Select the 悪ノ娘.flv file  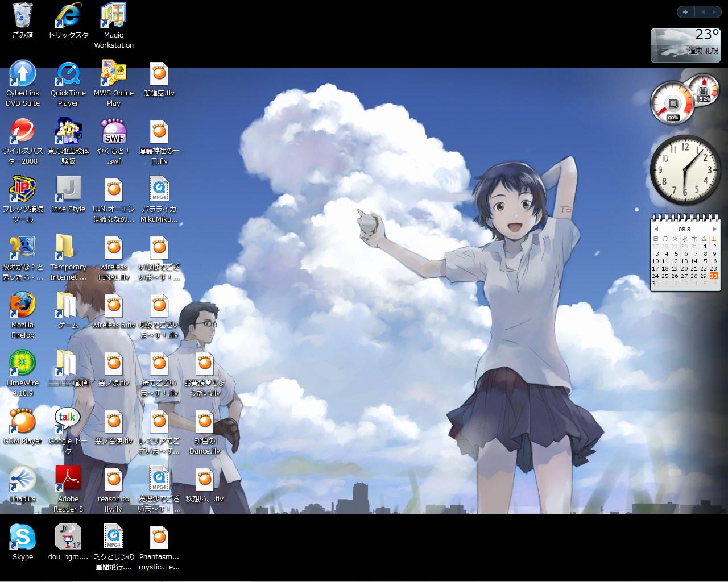[114, 368]
